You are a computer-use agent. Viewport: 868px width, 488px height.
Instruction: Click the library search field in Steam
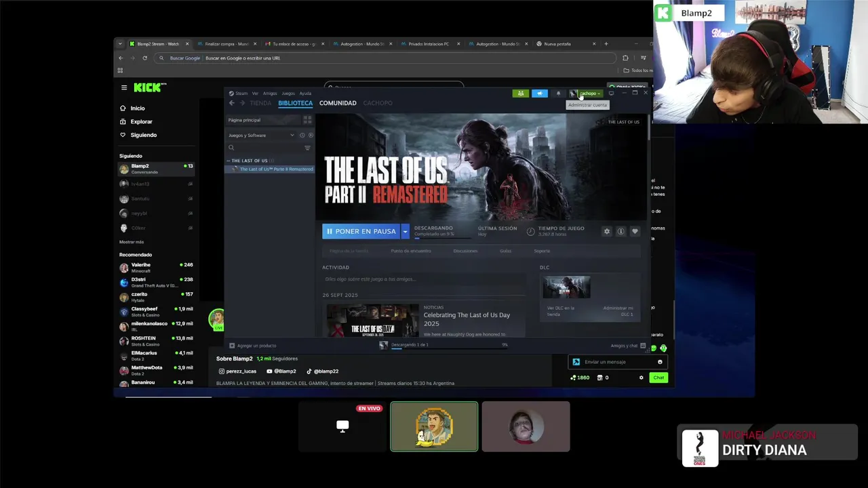[x=265, y=148]
